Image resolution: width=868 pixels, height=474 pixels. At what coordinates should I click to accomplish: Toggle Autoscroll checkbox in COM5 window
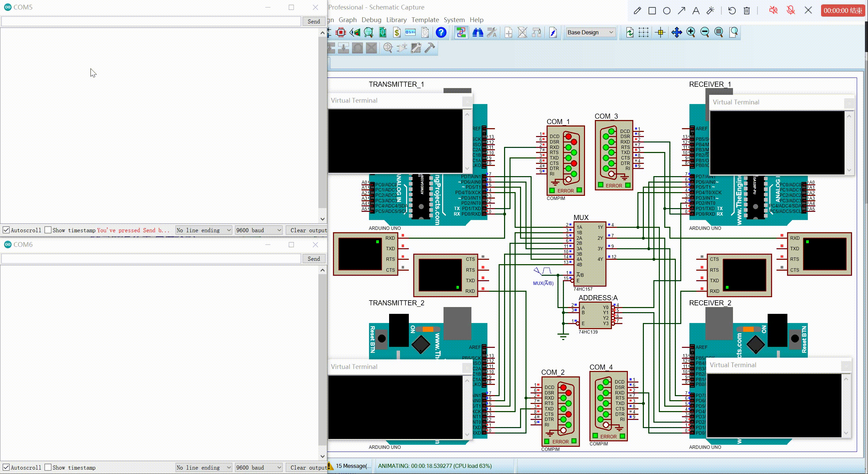(6, 230)
